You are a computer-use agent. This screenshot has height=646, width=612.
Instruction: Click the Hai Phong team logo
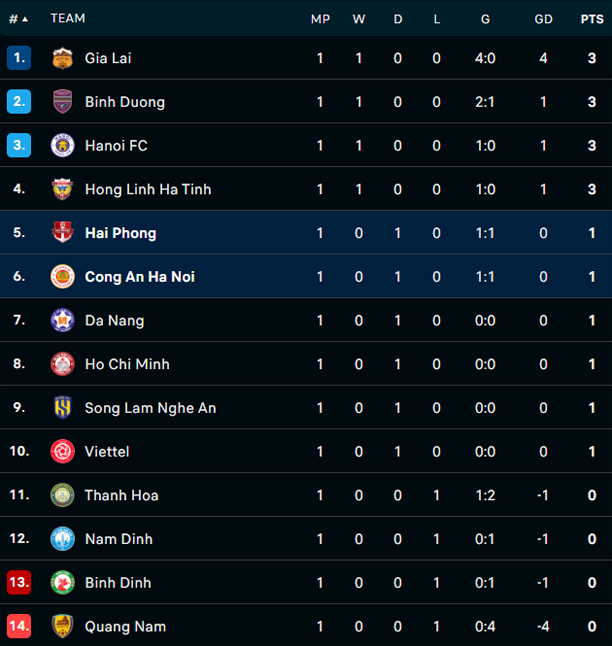pyautogui.click(x=62, y=233)
